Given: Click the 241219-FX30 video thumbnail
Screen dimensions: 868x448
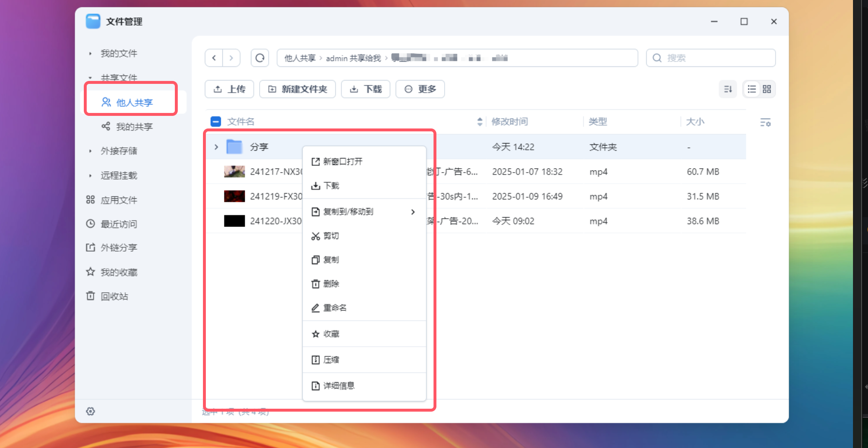Looking at the screenshot, I should pos(234,196).
